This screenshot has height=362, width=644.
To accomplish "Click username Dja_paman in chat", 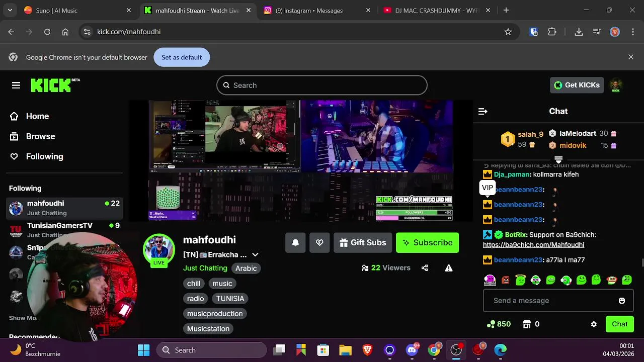I will 512,174.
